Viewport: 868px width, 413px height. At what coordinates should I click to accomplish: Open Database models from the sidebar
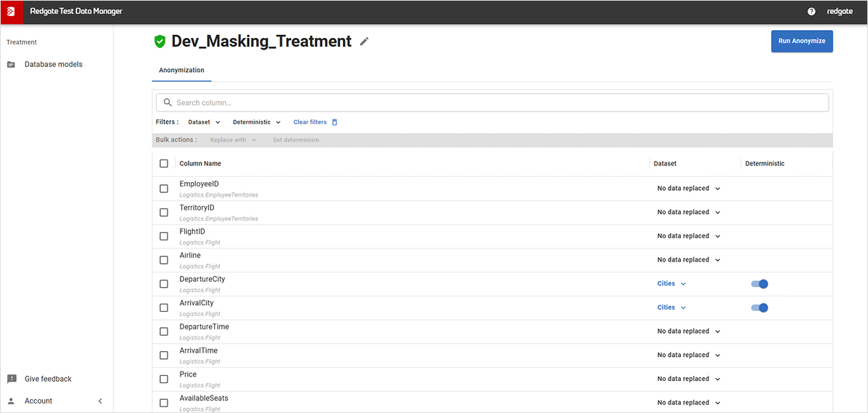(53, 64)
